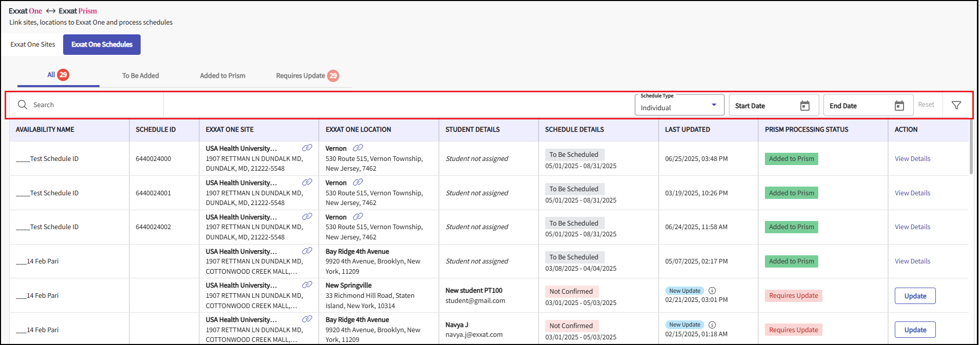The image size is (980, 345).
Task: Open the End Date calendar icon
Action: point(899,106)
